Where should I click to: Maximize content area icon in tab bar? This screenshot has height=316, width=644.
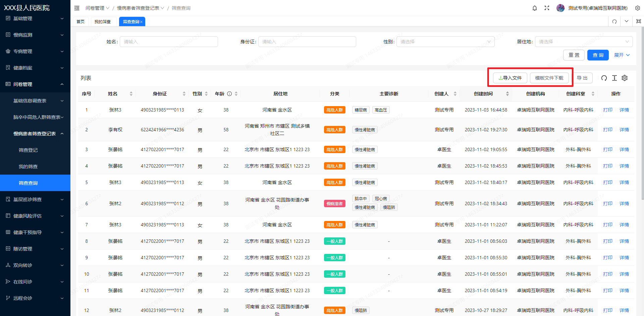point(639,21)
